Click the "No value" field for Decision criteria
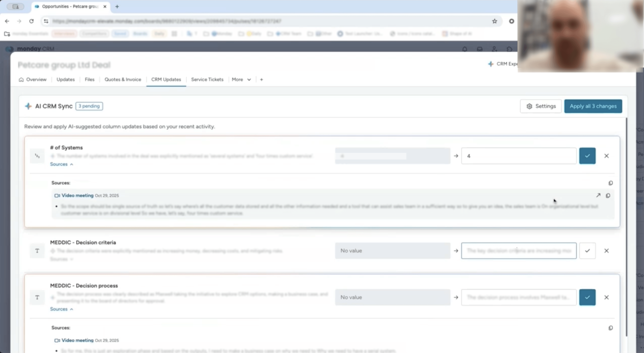Viewport: 644px width, 353px height. (x=393, y=251)
